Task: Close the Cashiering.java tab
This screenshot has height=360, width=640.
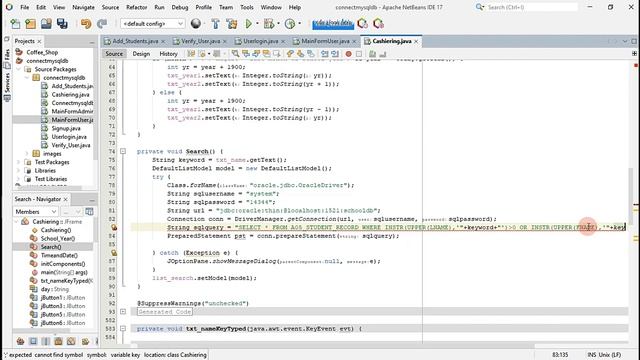Action: pyautogui.click(x=416, y=42)
